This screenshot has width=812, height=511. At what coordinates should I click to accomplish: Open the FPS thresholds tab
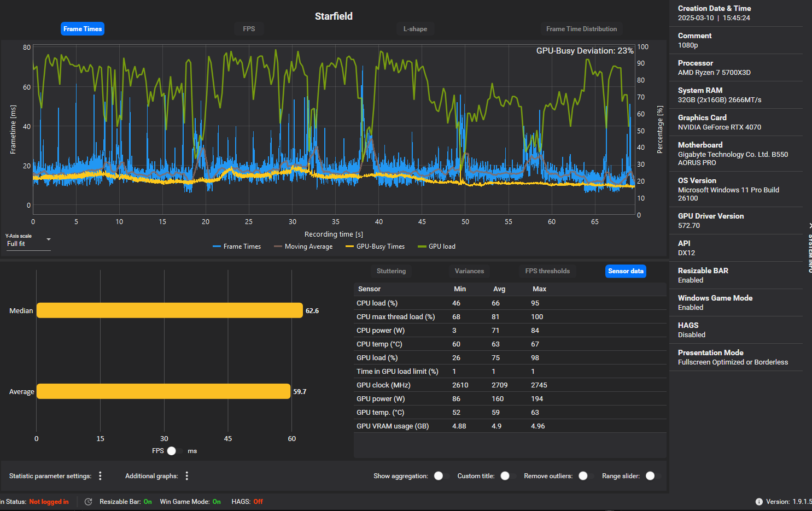[x=547, y=271]
